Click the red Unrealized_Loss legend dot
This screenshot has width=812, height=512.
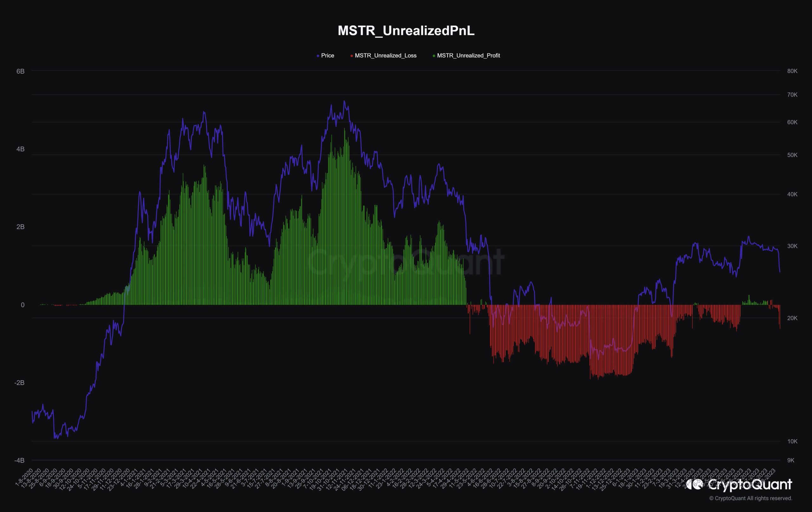coord(352,56)
